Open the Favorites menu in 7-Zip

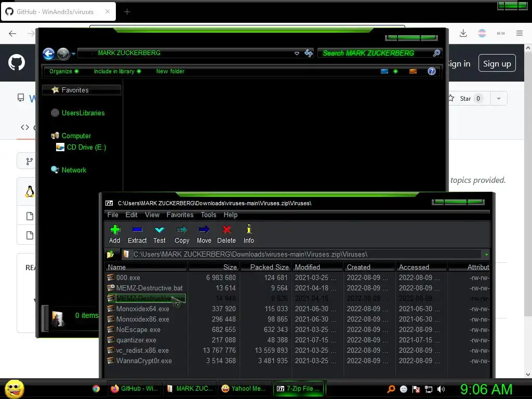(180, 215)
